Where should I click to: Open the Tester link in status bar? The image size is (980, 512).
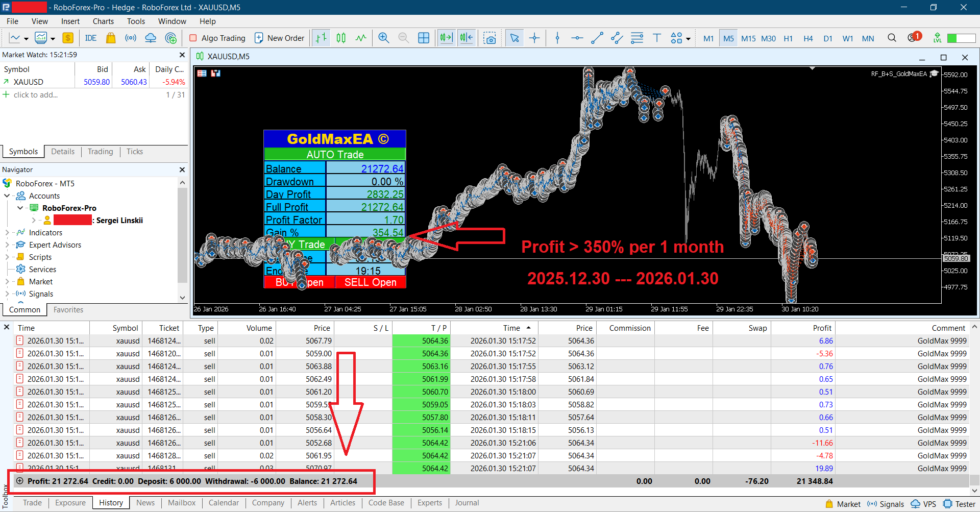click(959, 504)
